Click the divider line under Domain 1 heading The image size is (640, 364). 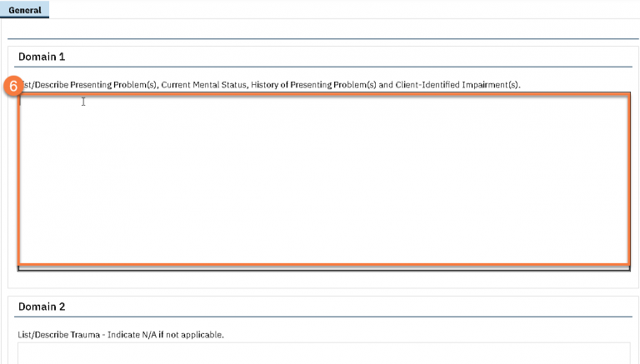323,67
